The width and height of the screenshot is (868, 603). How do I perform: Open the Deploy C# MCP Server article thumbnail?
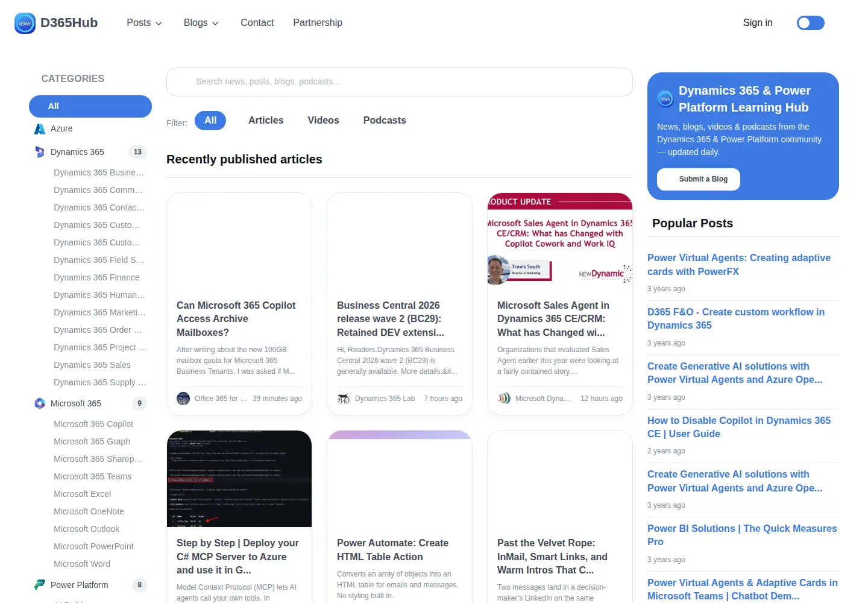[x=239, y=479]
